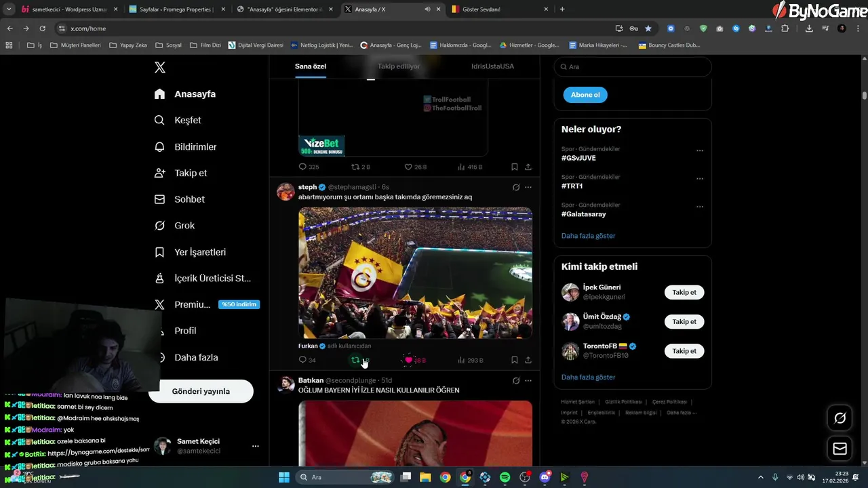This screenshot has height=488, width=868.
Task: Open Discord from the taskbar
Action: coord(545,477)
